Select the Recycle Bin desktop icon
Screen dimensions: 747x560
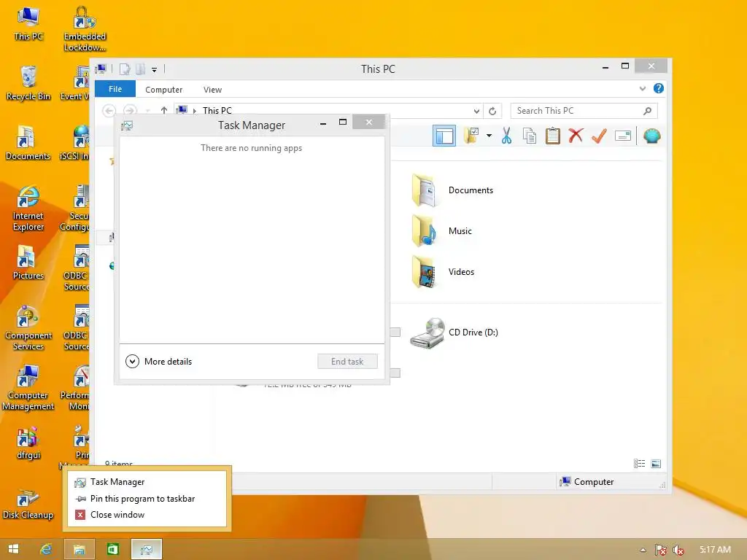[x=28, y=83]
